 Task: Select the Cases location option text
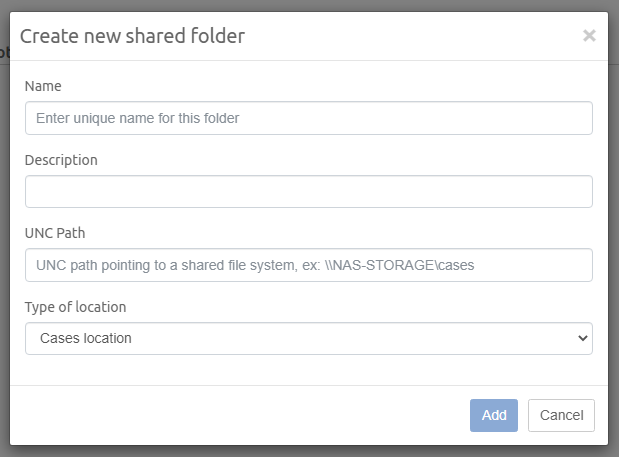click(x=86, y=338)
